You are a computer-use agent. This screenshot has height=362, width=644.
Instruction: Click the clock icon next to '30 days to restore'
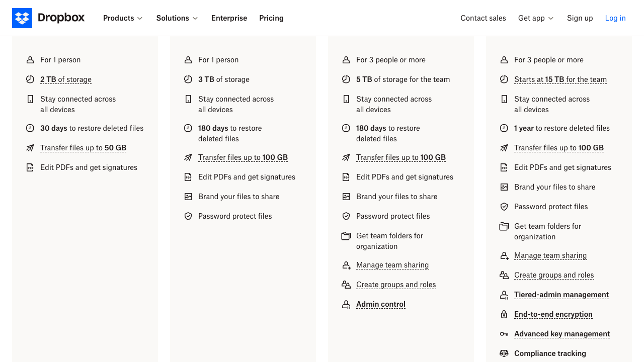coord(29,128)
